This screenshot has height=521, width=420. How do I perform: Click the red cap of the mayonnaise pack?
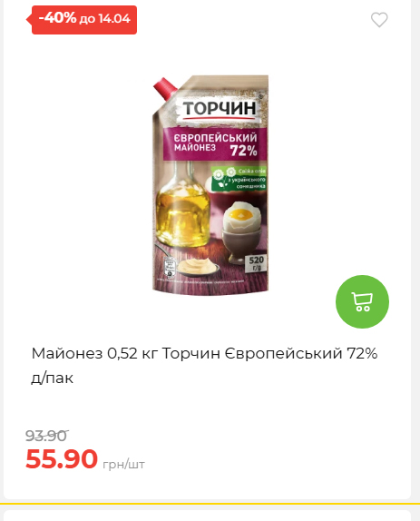tap(165, 87)
